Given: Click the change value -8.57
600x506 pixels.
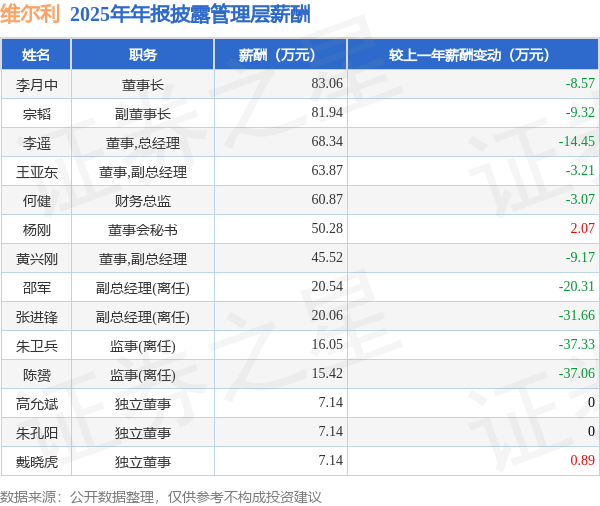Looking at the screenshot, I should 580,83.
